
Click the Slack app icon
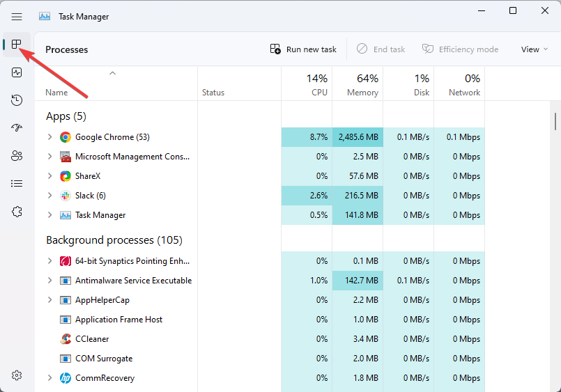[65, 196]
